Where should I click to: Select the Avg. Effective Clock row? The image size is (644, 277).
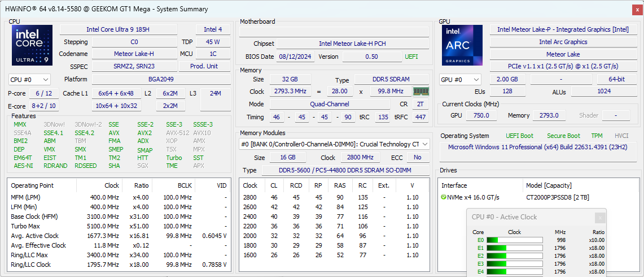(x=119, y=245)
